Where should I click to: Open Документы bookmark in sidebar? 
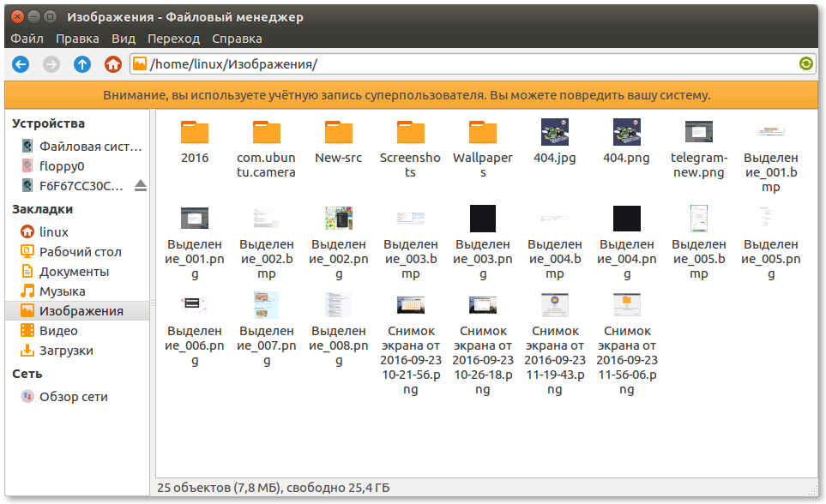point(74,272)
